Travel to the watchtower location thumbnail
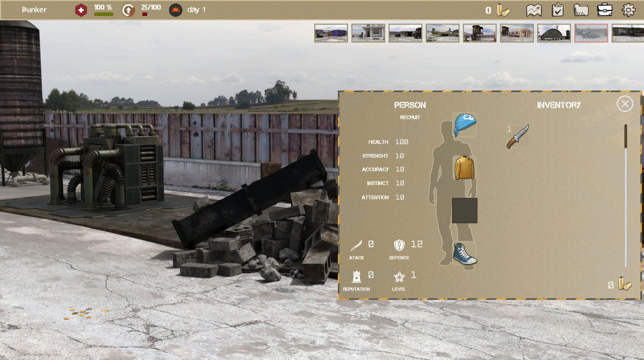Screen dimensions: 644x360 480,33
